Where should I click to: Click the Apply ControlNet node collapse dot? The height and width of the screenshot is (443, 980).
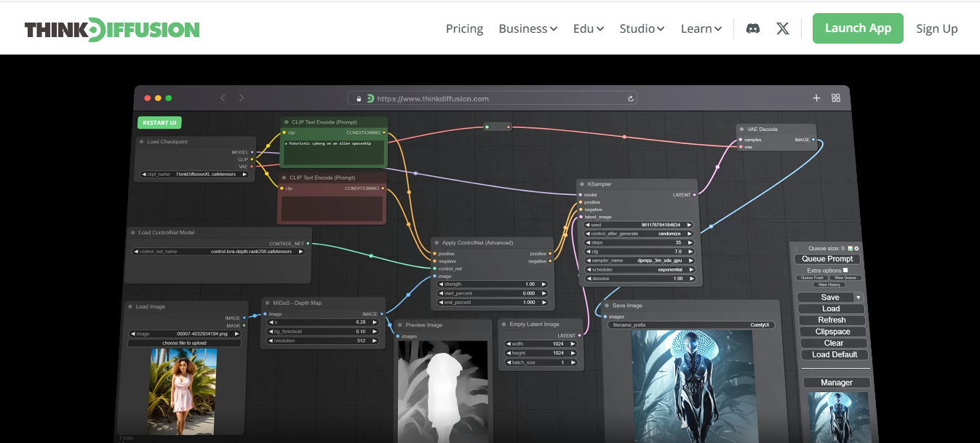click(437, 243)
